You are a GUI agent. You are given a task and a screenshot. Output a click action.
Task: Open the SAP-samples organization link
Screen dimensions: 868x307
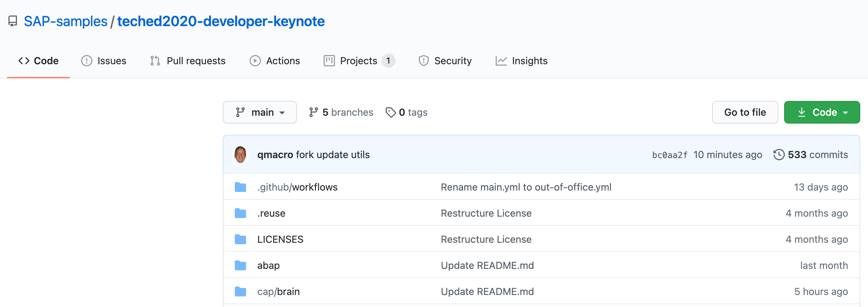pos(66,22)
